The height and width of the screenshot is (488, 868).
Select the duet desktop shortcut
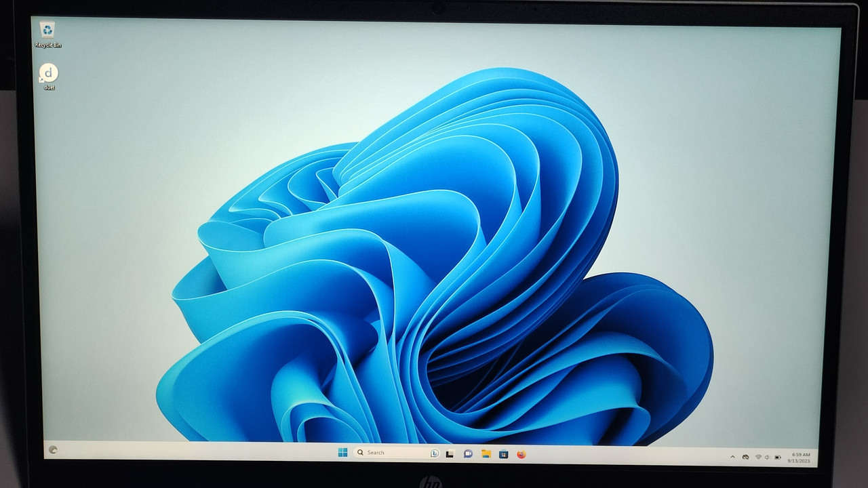click(49, 77)
